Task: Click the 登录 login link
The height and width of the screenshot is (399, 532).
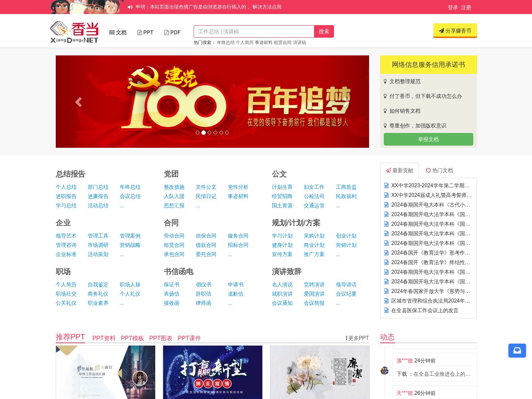Action: click(x=453, y=7)
